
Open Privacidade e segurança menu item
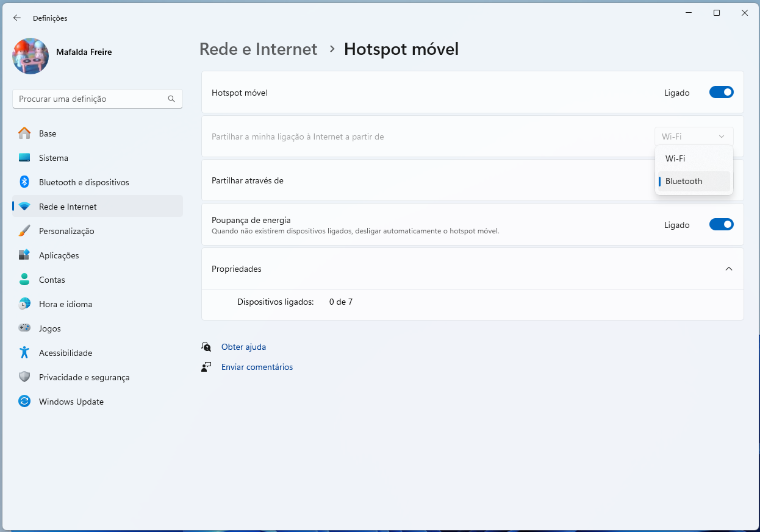(84, 377)
